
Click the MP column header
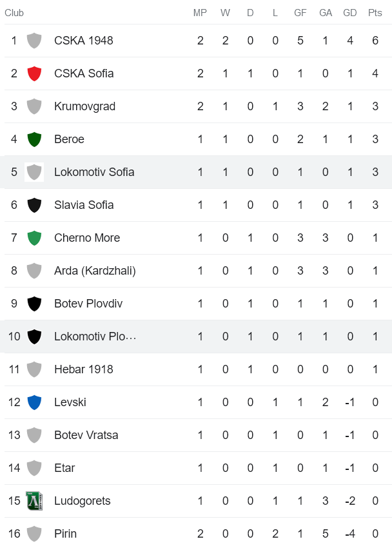coord(200,12)
